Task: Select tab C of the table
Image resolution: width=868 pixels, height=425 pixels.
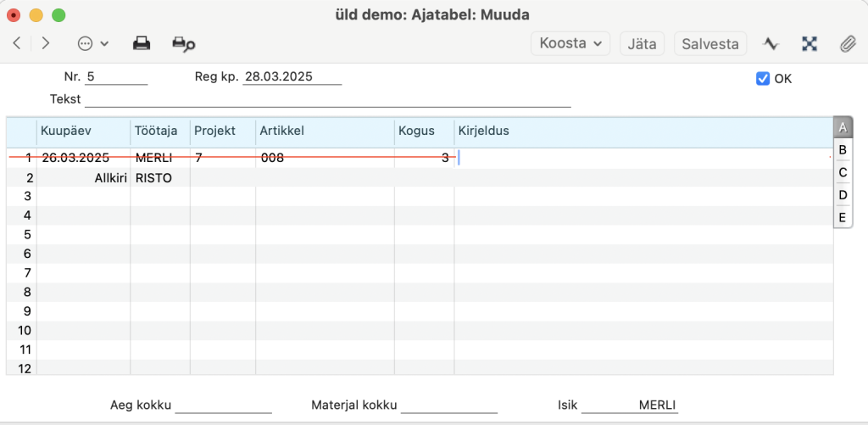Action: click(843, 172)
